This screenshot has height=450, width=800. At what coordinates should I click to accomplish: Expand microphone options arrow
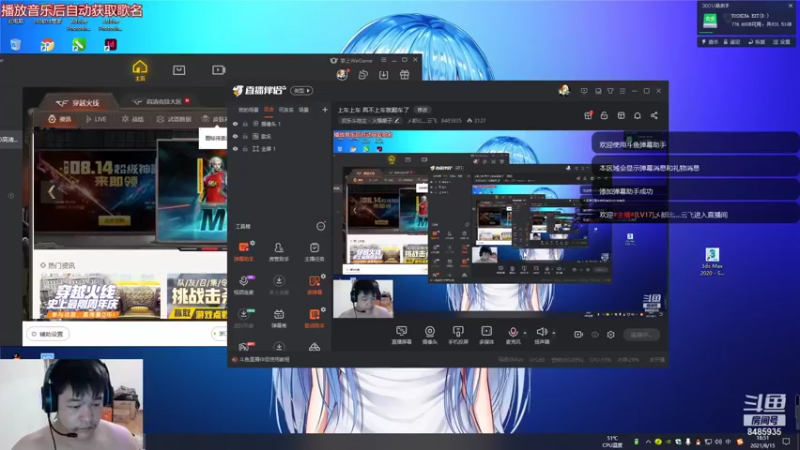pyautogui.click(x=525, y=334)
